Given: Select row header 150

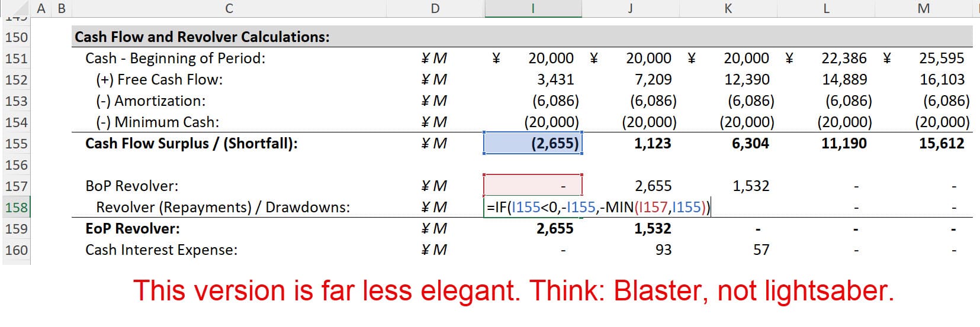Looking at the screenshot, I should coord(16,37).
